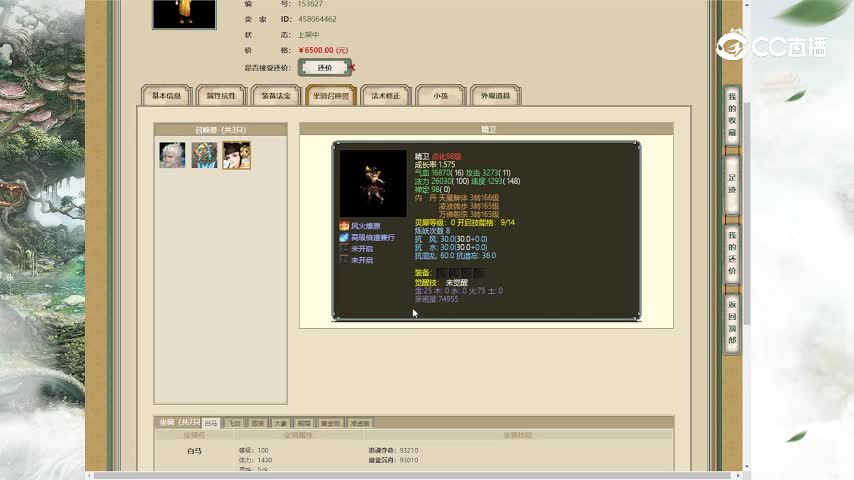854x480 pixels.
Task: Open the 基本信息 tab
Action: click(166, 95)
